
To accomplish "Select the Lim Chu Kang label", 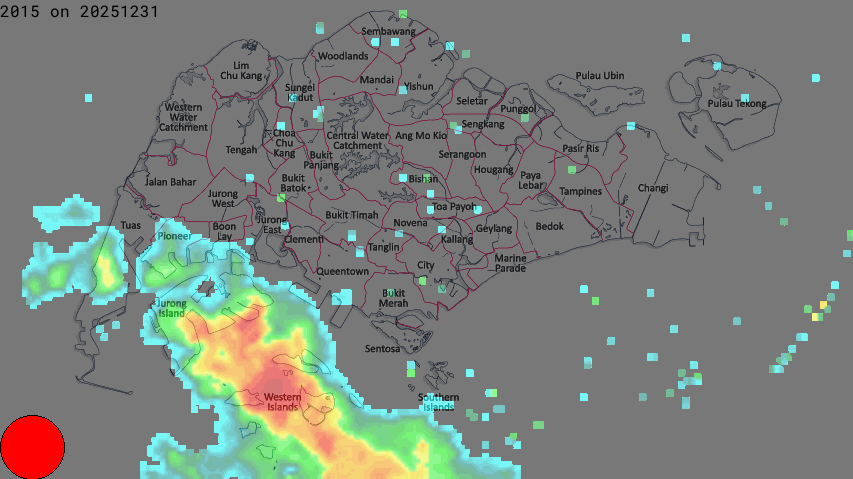I will click(x=241, y=70).
